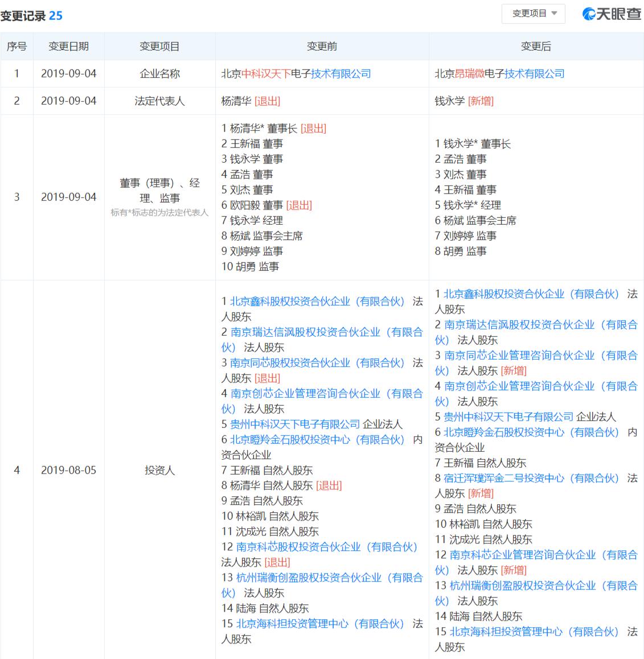This screenshot has height=659, width=644.
Task: Click date 2019-08-05 in row 4
Action: click(x=68, y=470)
